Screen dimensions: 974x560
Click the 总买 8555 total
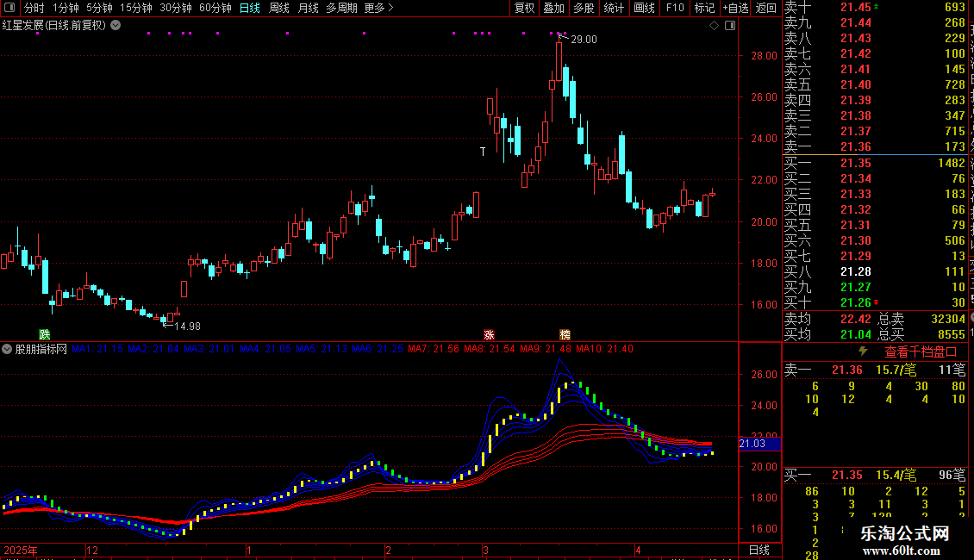(x=921, y=334)
